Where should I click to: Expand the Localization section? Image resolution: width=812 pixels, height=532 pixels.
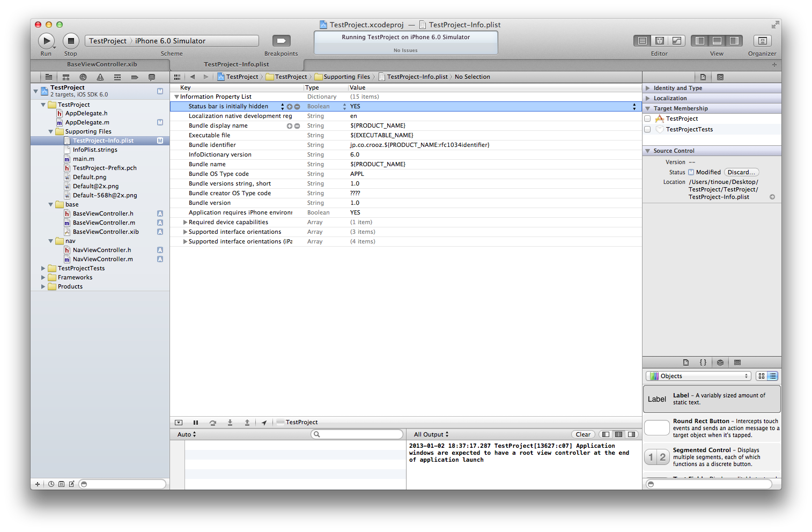(648, 98)
